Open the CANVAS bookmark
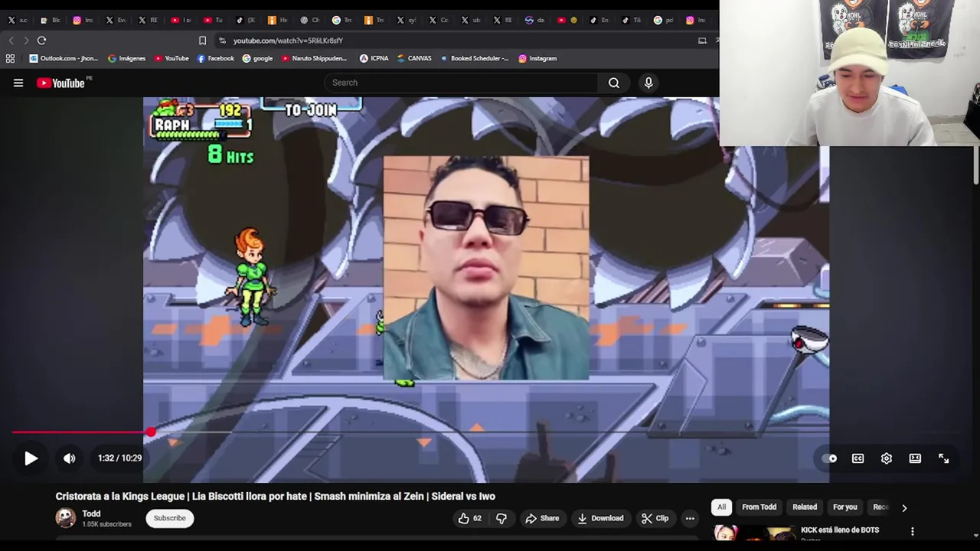The width and height of the screenshot is (980, 551). 414,58
